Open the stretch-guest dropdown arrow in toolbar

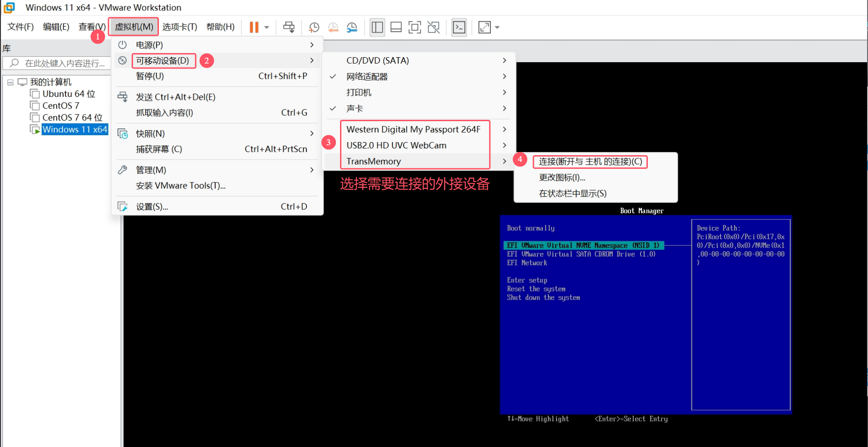(x=498, y=27)
